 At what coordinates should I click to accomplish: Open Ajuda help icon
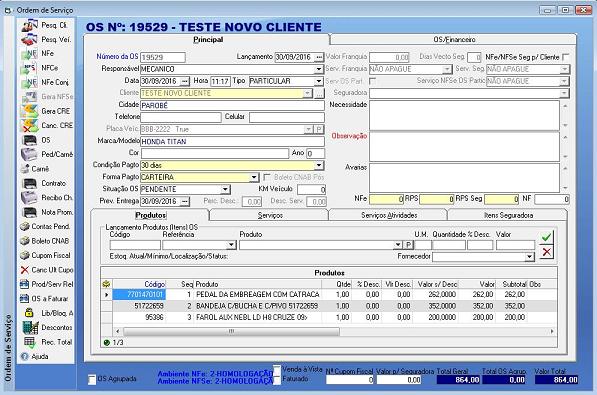[x=25, y=357]
